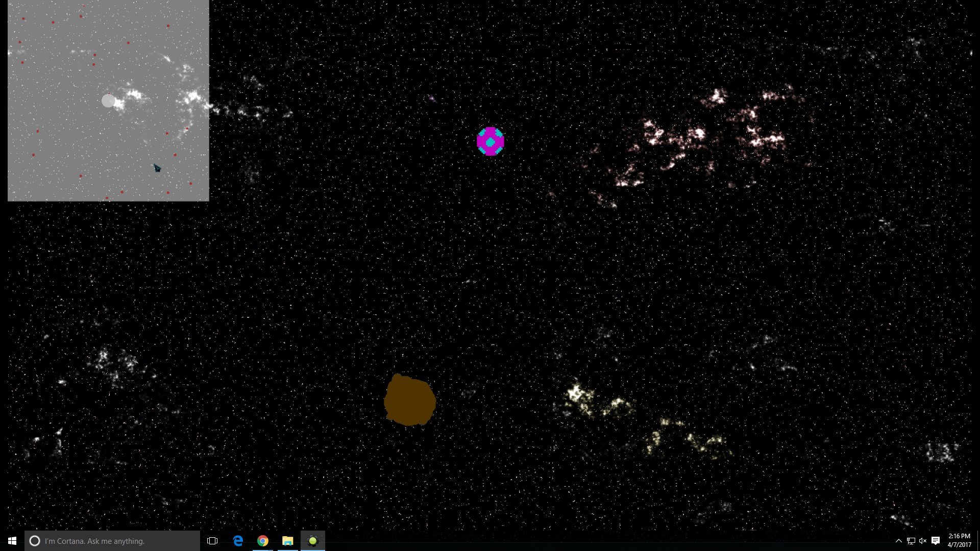Screen dimensions: 980x551
Task: Open the Windows Start menu
Action: (x=12, y=541)
